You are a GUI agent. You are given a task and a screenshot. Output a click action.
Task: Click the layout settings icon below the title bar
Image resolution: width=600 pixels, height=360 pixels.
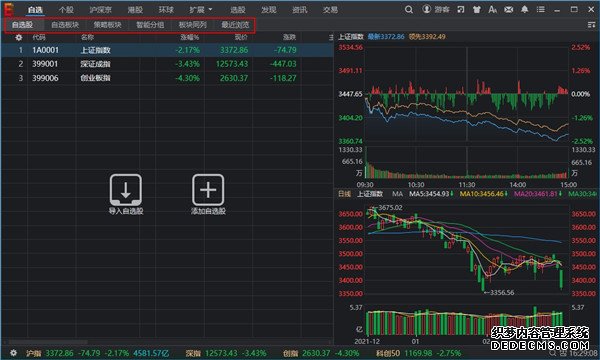coord(591,25)
